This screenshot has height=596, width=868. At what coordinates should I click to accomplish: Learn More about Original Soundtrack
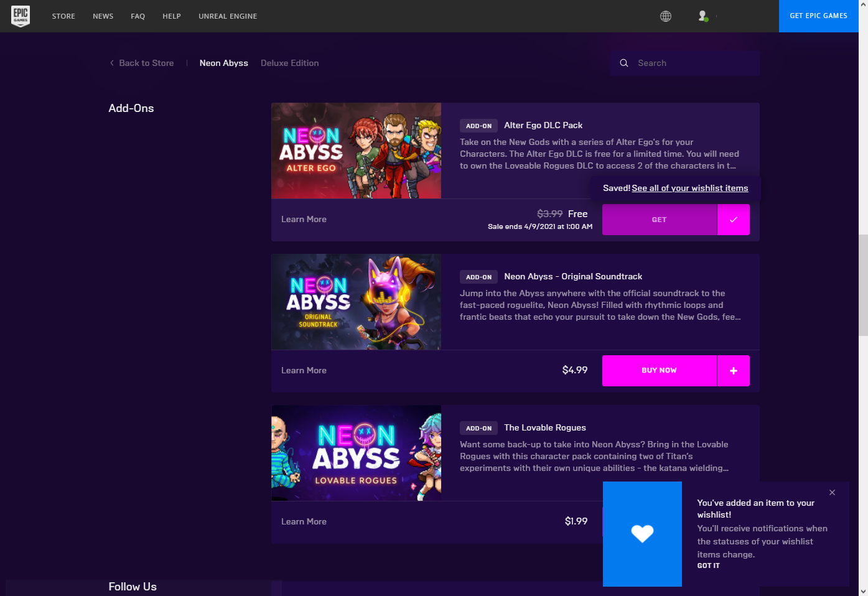click(304, 370)
